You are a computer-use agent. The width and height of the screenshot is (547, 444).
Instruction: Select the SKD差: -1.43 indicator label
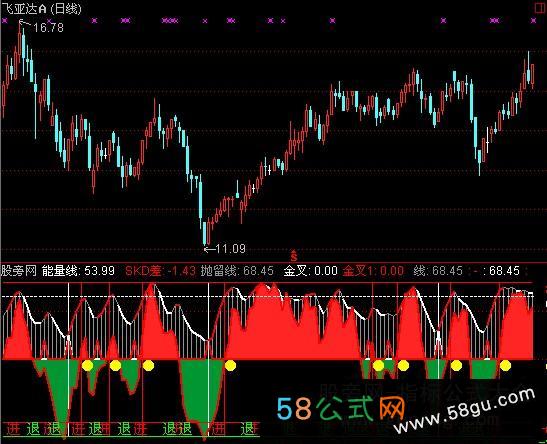point(160,271)
